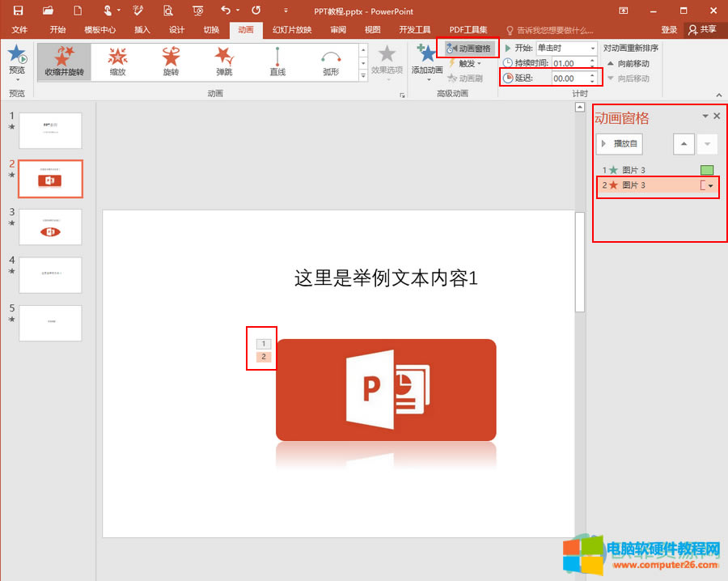The width and height of the screenshot is (728, 581).
Task: Select the 弧形 arc motion path
Action: point(331,61)
